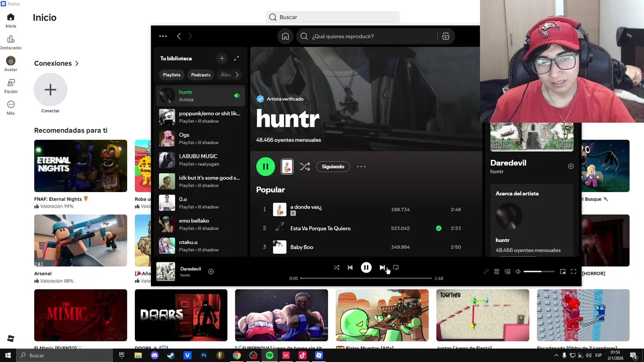
Task: Click the Conectar plus button
Action: pos(50,90)
